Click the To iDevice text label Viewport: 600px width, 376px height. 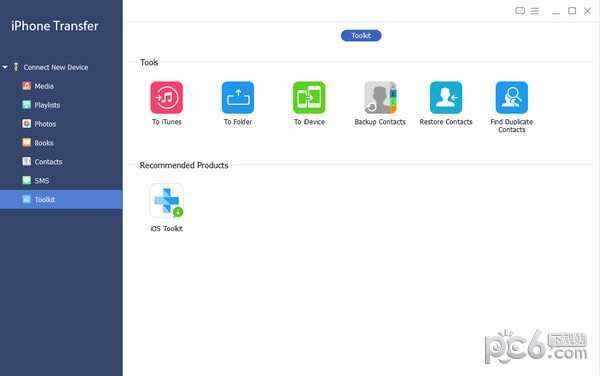coord(309,122)
